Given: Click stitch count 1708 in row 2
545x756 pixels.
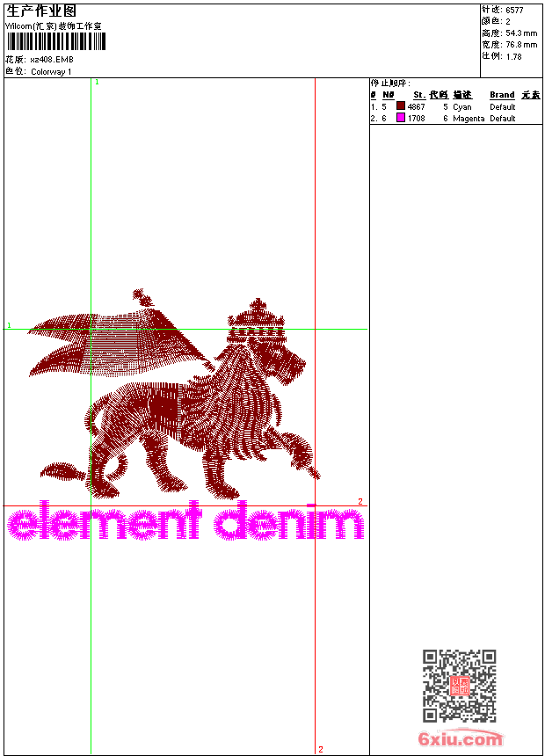Looking at the screenshot, I should click(x=417, y=119).
